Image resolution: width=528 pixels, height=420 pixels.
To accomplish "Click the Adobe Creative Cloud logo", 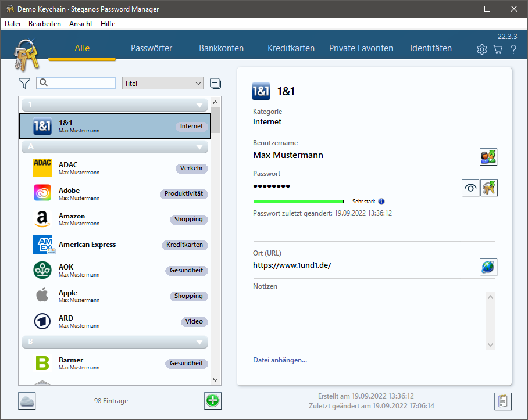I will click(x=42, y=193).
